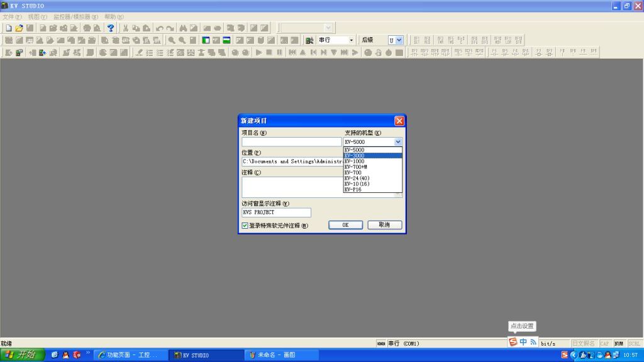Click the 项目名 text input field

(291, 142)
